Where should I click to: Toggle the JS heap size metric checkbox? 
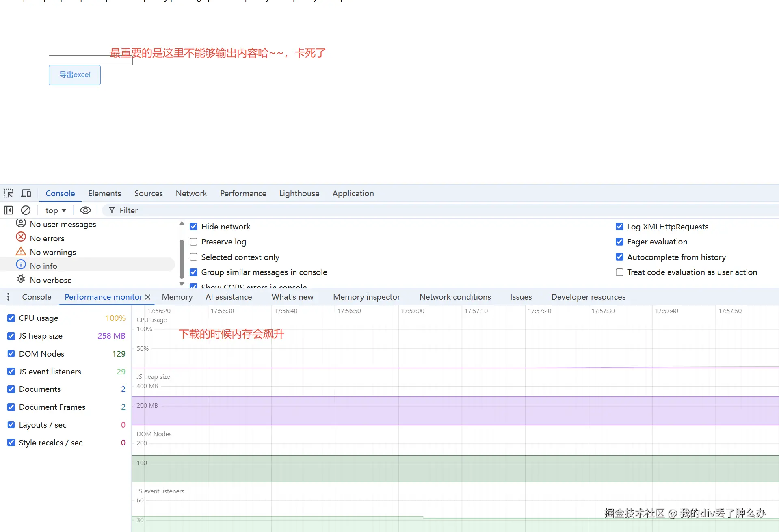11,336
